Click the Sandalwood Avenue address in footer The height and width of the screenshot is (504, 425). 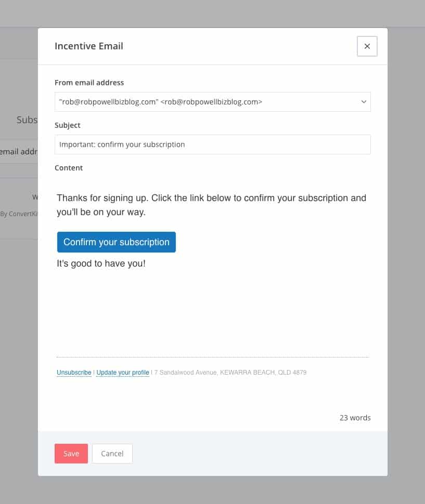click(230, 373)
